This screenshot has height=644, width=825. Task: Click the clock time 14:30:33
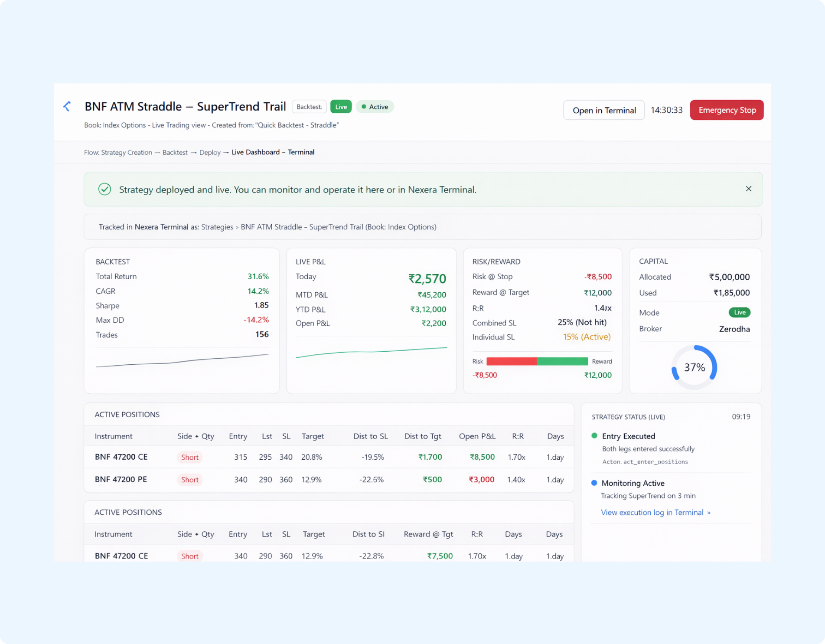click(666, 110)
